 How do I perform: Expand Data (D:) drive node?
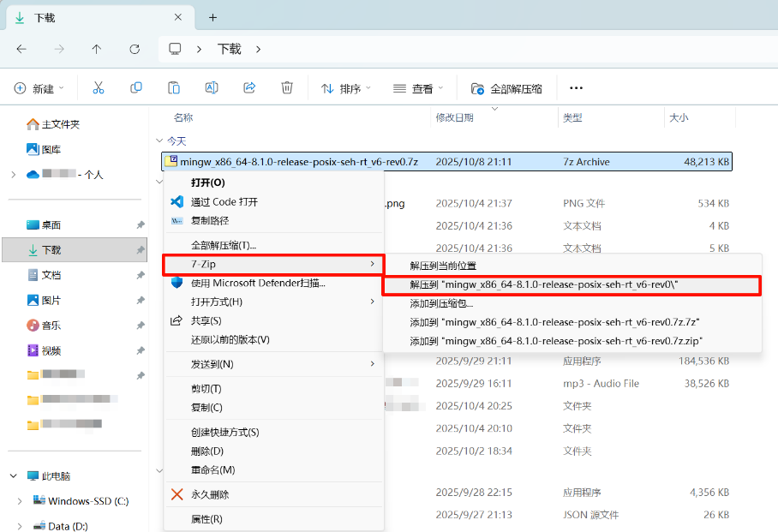(x=20, y=526)
